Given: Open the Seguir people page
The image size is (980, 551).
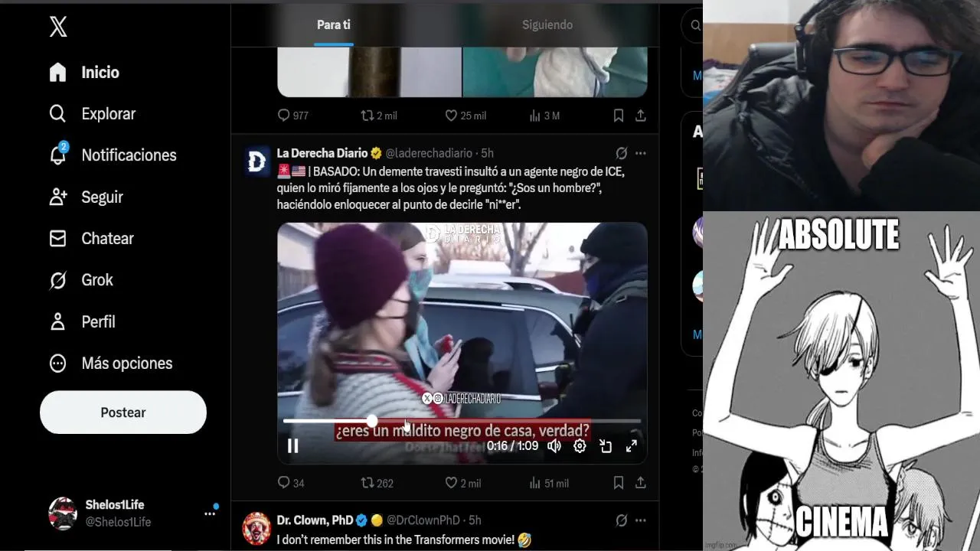Looking at the screenshot, I should tap(86, 197).
